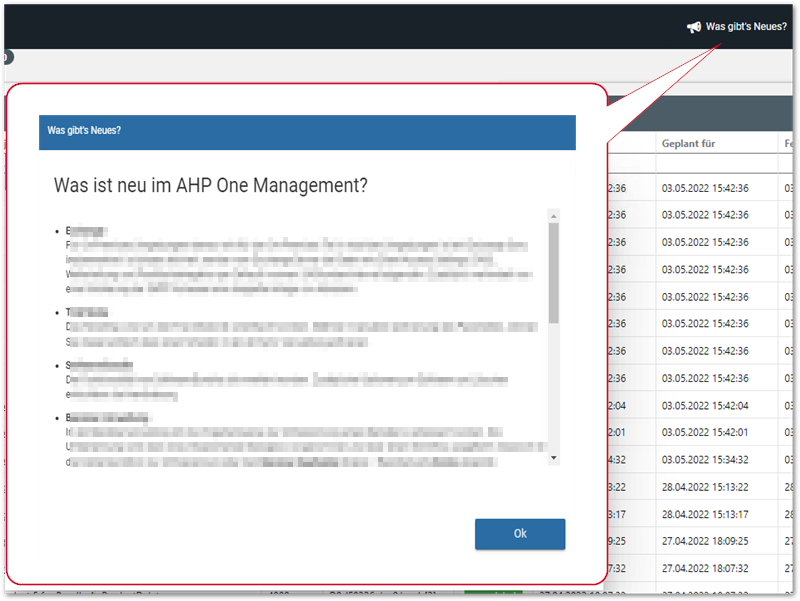Select the cell "03.05.2022 15:42:01"
The width and height of the screenshot is (800, 601).
coord(705,433)
